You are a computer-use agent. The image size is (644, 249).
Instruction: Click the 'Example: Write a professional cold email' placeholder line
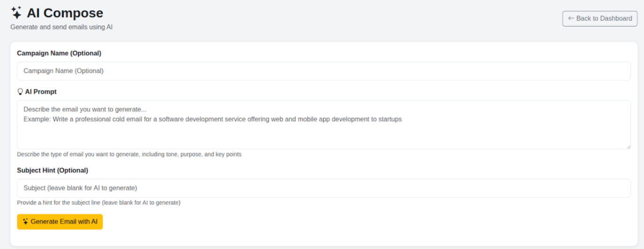212,120
